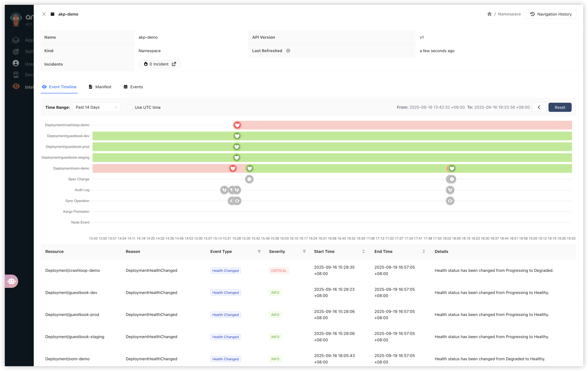The image size is (588, 371).
Task: Open the Navigation History menu
Action: 551,14
